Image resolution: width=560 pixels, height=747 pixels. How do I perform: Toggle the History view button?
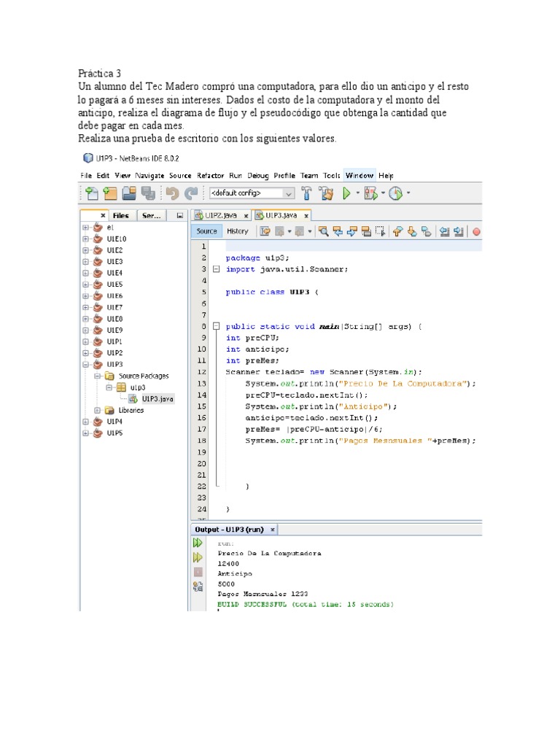click(x=237, y=231)
